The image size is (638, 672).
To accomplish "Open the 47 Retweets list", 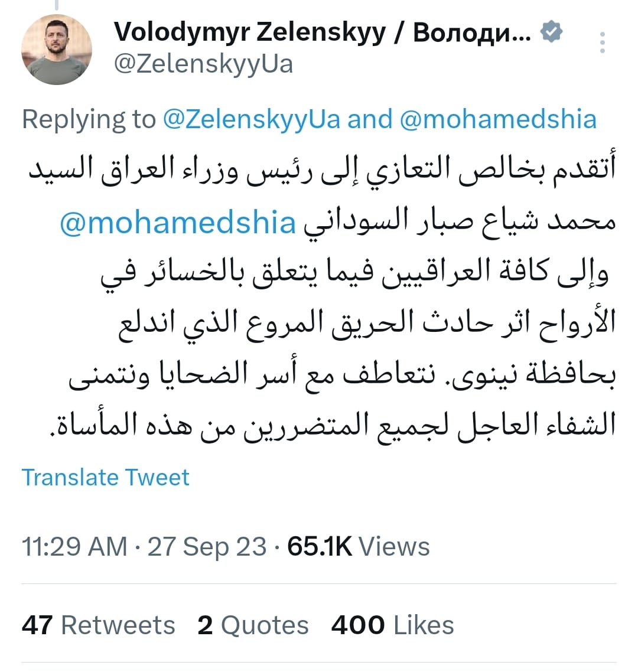I will click(x=99, y=625).
